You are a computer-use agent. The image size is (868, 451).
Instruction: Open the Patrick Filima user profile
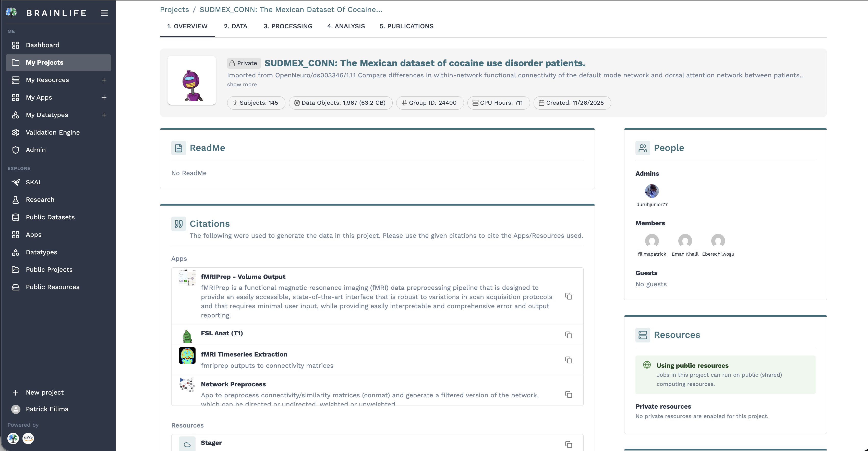coord(58,409)
